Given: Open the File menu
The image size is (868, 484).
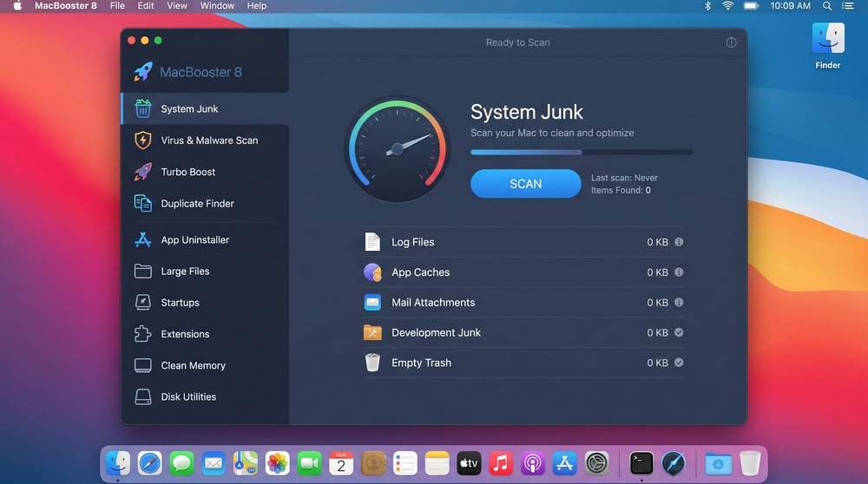Looking at the screenshot, I should 117,5.
